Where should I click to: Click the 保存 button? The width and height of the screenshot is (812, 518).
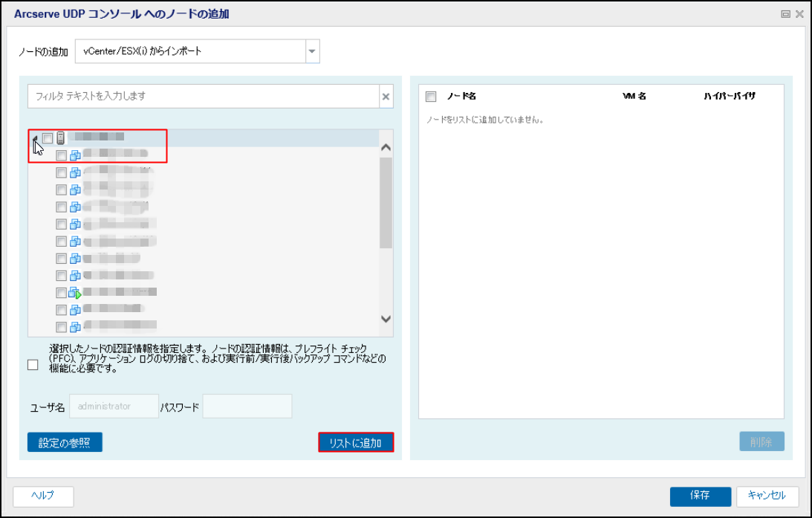coord(700,496)
